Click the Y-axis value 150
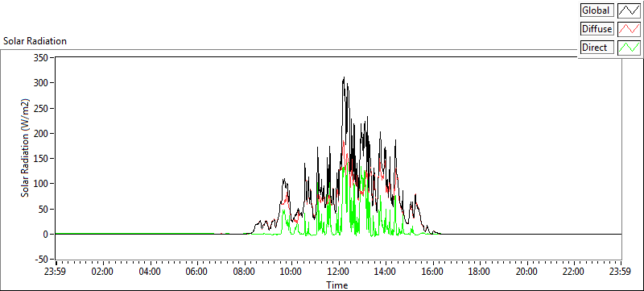 42,159
